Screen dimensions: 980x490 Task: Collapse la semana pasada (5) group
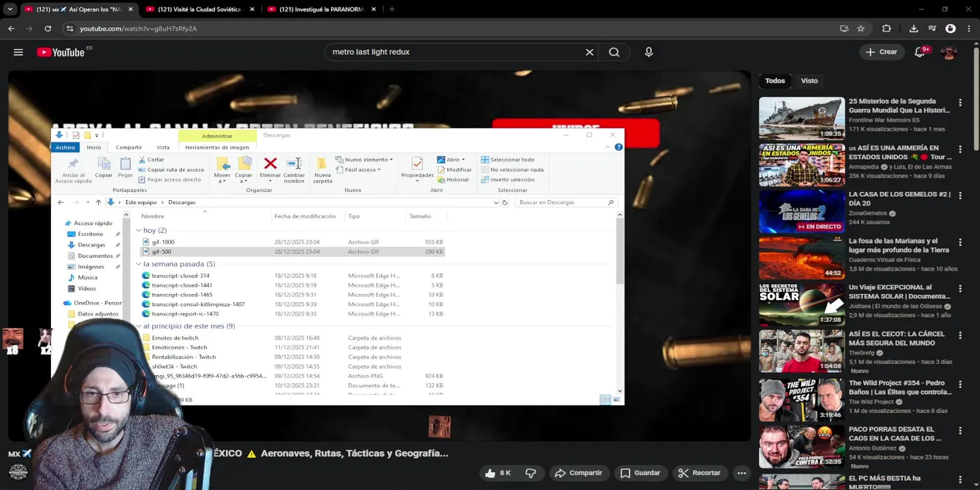coord(139,264)
